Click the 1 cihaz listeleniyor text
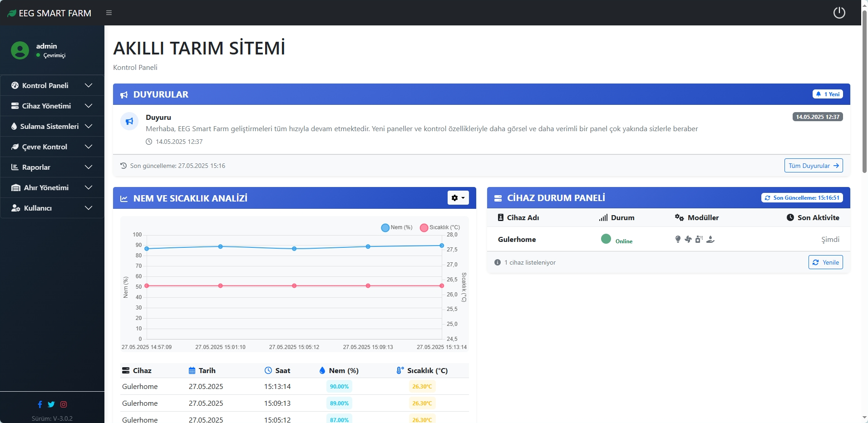This screenshot has height=423, width=868. click(530, 262)
